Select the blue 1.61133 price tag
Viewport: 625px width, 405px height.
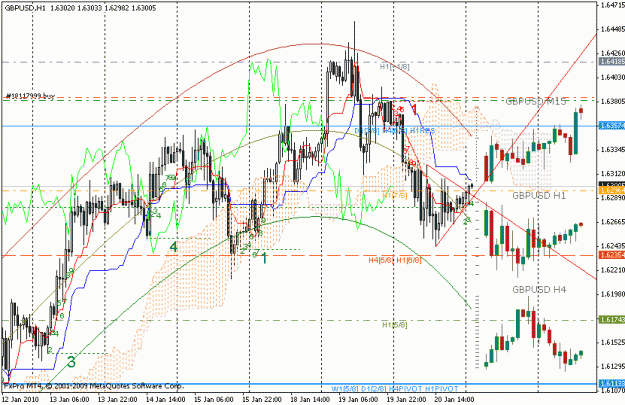[612, 383]
